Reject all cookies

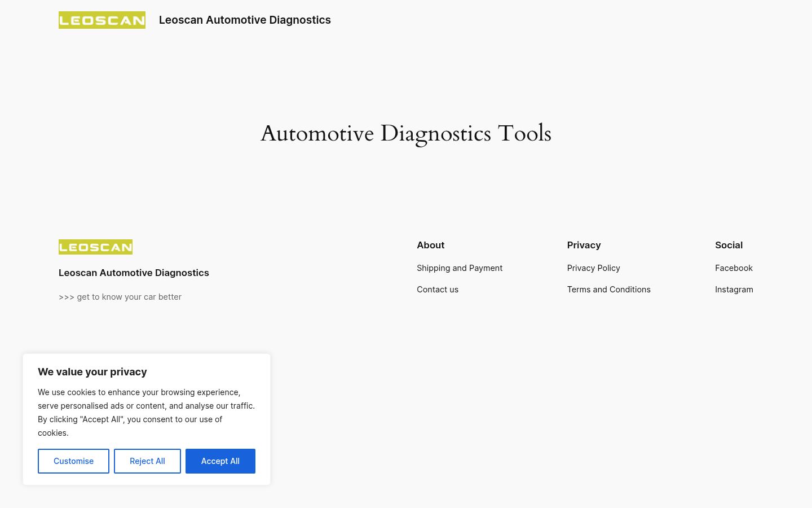pos(147,461)
